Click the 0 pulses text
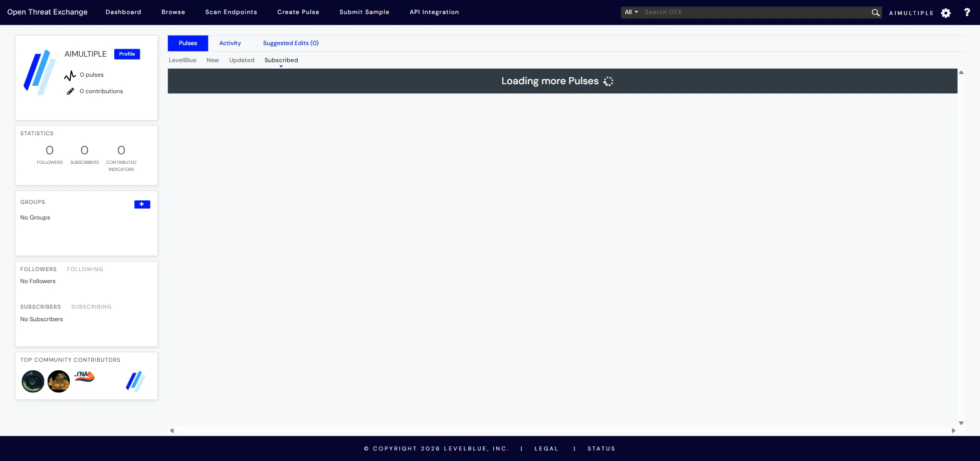The image size is (980, 461). (x=92, y=75)
